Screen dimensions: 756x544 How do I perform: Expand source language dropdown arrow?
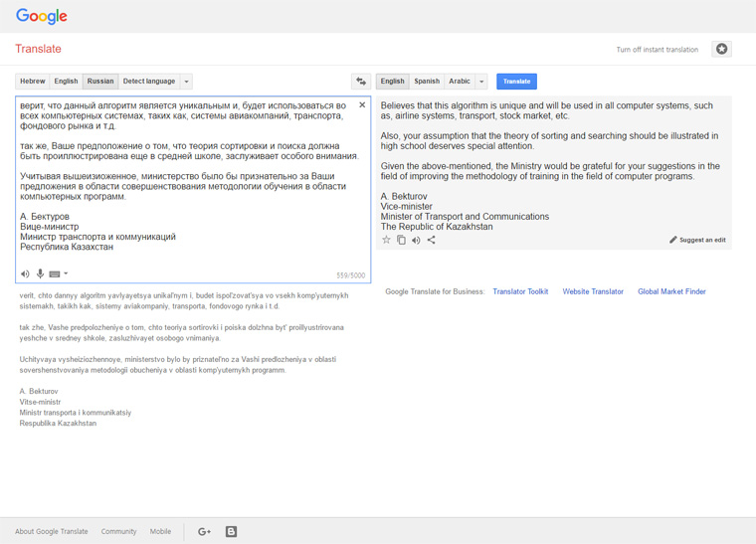click(187, 82)
